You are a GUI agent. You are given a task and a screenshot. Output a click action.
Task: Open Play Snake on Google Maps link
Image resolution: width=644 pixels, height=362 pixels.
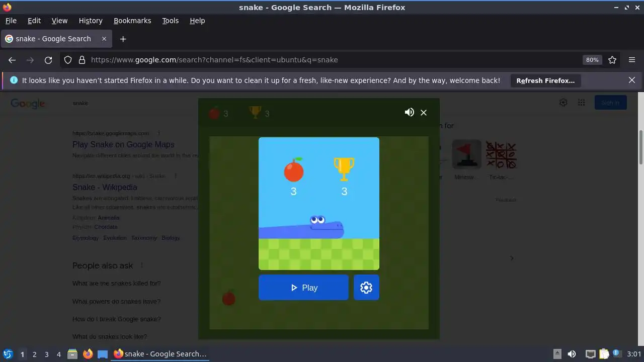[123, 144]
